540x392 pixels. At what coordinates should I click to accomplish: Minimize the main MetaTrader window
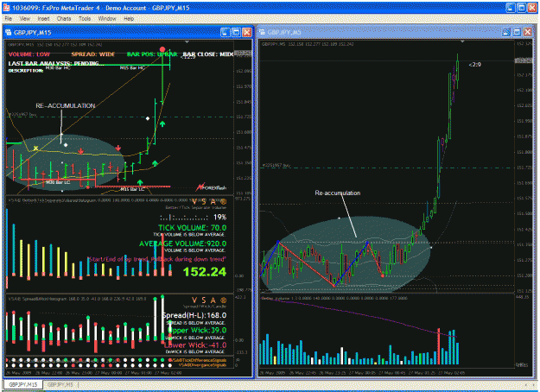[511, 8]
